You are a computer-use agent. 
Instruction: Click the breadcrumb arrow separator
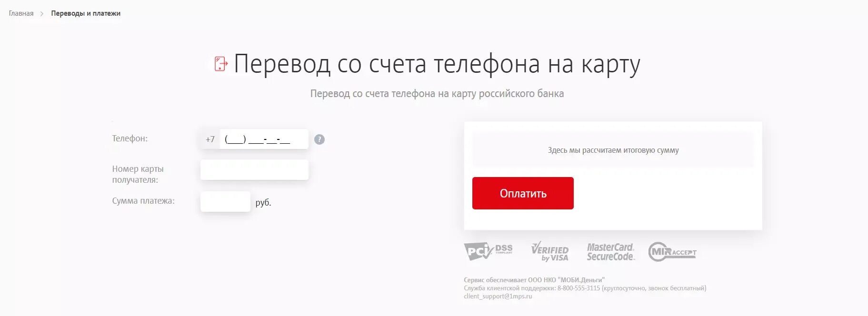pyautogui.click(x=42, y=14)
